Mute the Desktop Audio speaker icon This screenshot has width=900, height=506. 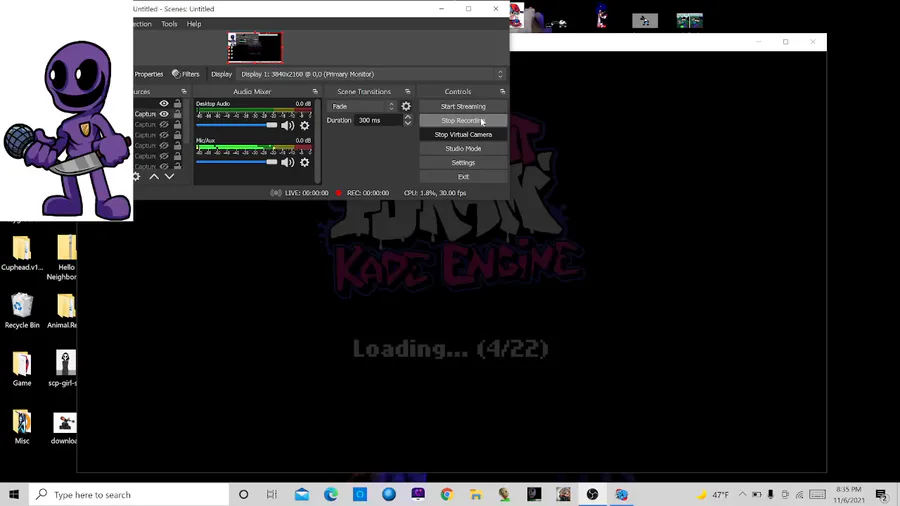click(x=288, y=126)
